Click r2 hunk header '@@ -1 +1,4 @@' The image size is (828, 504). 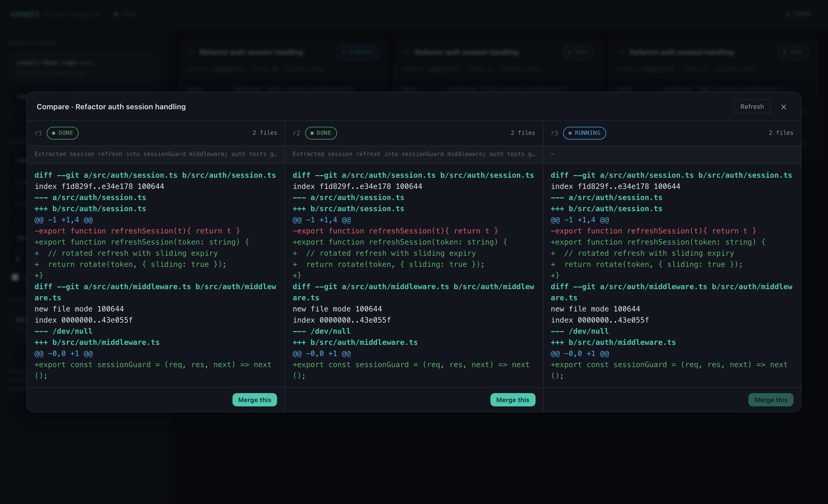pyautogui.click(x=322, y=220)
